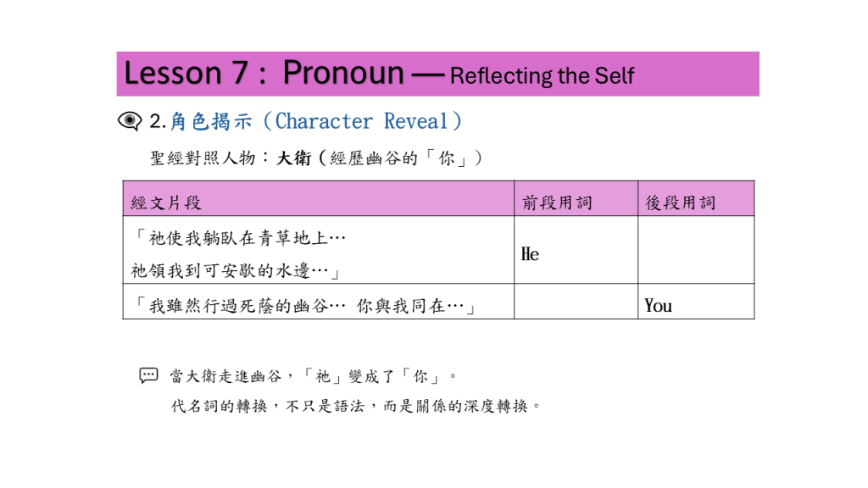Click the empty cell left of "You"

coord(576,302)
